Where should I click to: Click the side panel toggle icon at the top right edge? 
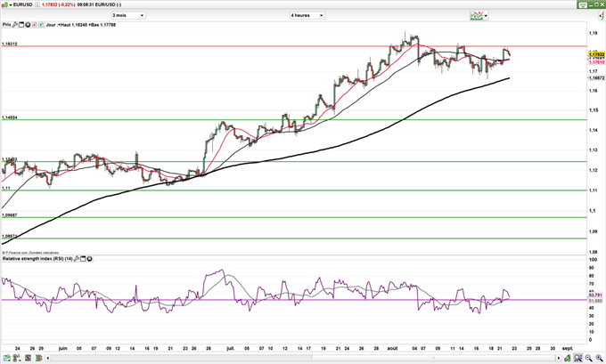(x=602, y=16)
